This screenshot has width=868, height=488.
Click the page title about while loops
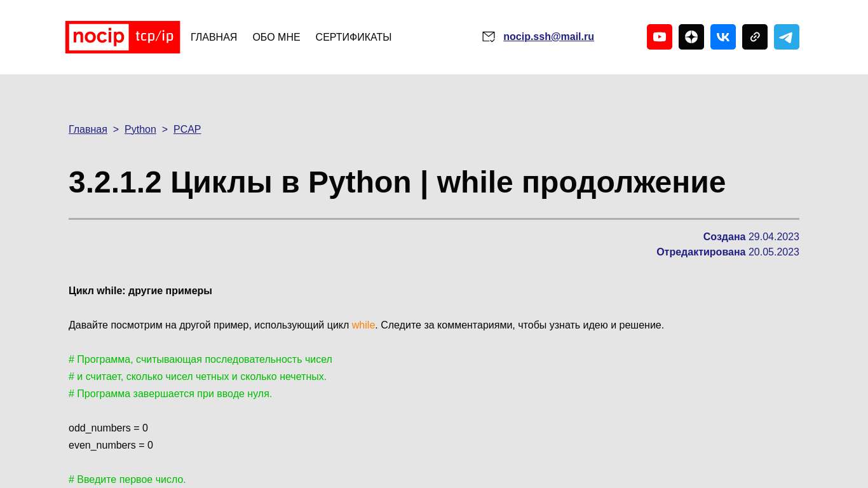click(397, 182)
